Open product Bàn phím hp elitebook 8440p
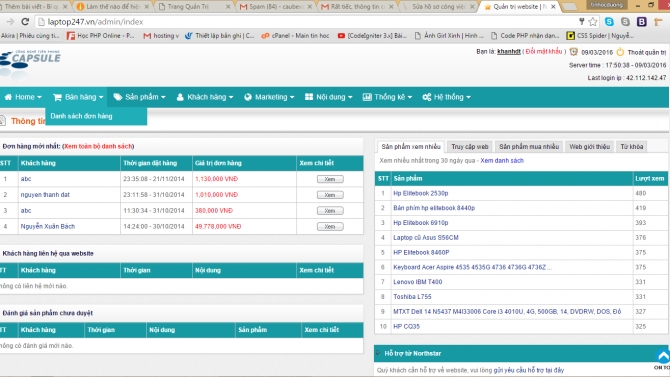 click(x=434, y=208)
